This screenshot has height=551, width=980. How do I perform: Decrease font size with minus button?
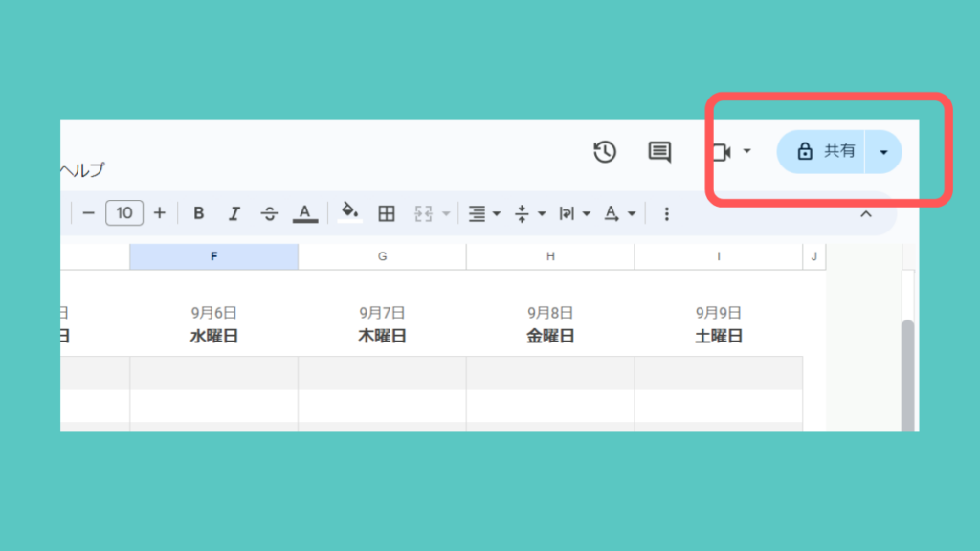pyautogui.click(x=88, y=213)
